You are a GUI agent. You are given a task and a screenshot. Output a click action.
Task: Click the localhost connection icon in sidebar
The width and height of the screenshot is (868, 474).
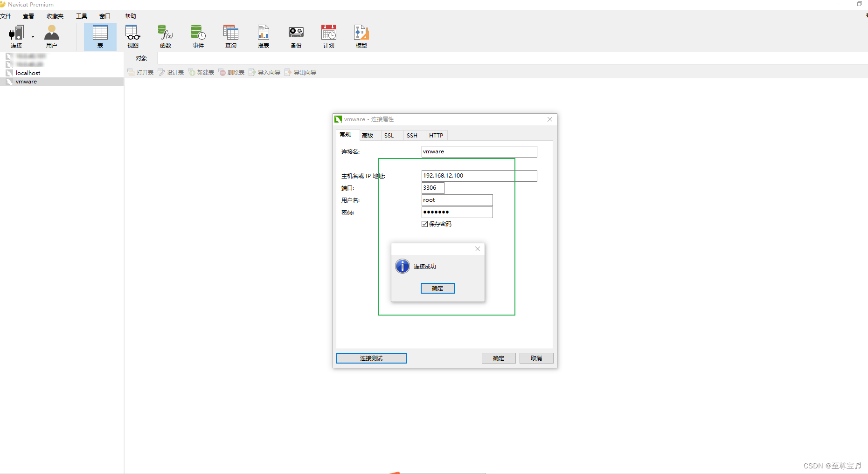point(9,73)
